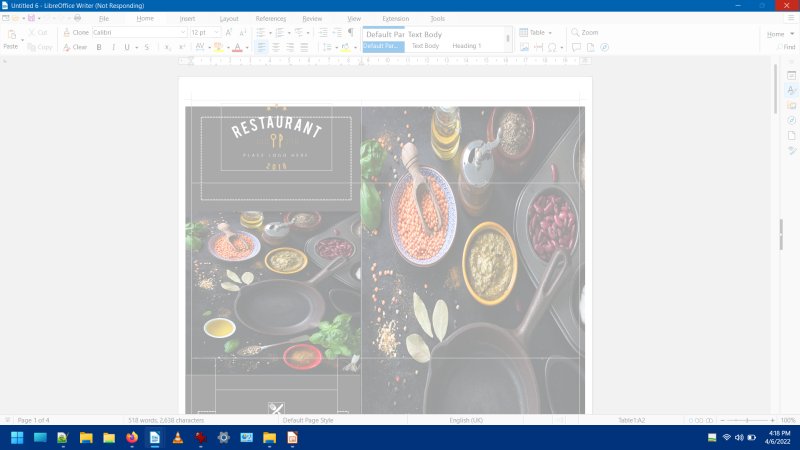Open Firefox from the taskbar
The height and width of the screenshot is (450, 800).
(132, 438)
